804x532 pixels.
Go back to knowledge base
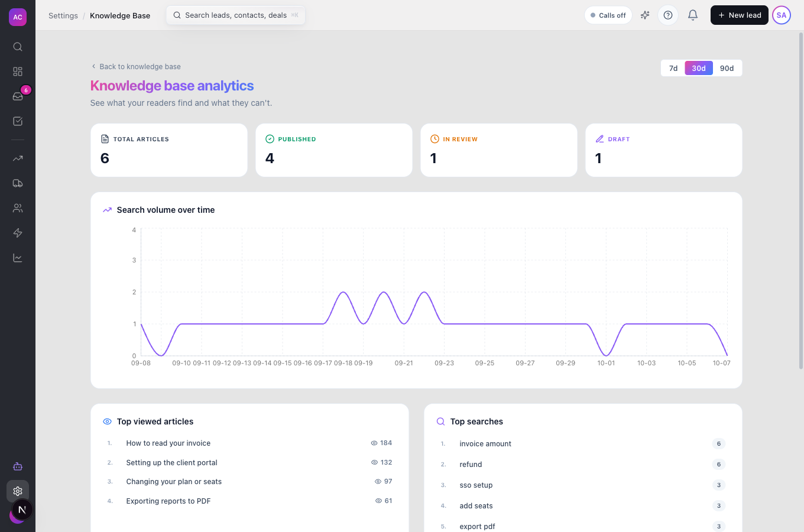click(x=136, y=67)
